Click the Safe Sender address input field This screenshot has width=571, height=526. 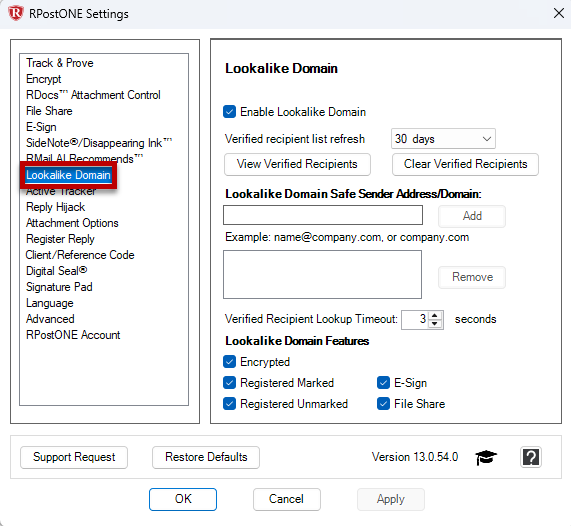323,215
